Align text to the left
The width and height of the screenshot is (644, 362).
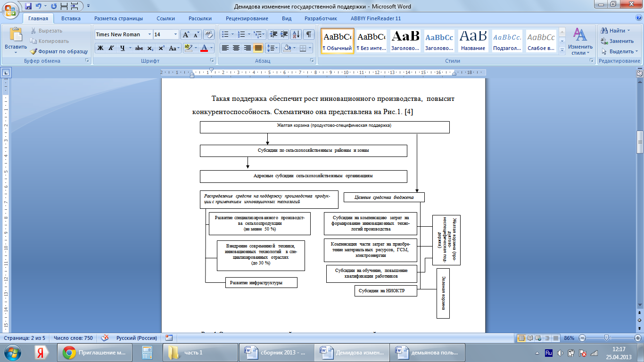[225, 48]
